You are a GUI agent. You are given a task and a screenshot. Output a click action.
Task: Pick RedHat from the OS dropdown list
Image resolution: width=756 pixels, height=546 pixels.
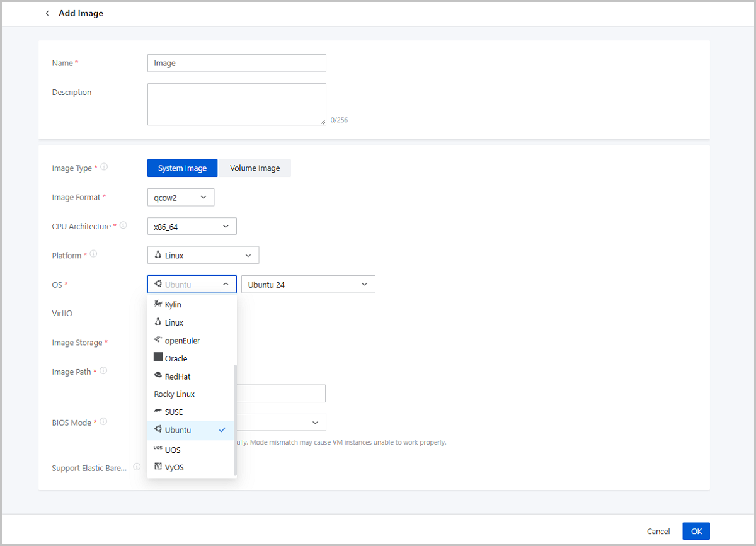click(x=178, y=377)
